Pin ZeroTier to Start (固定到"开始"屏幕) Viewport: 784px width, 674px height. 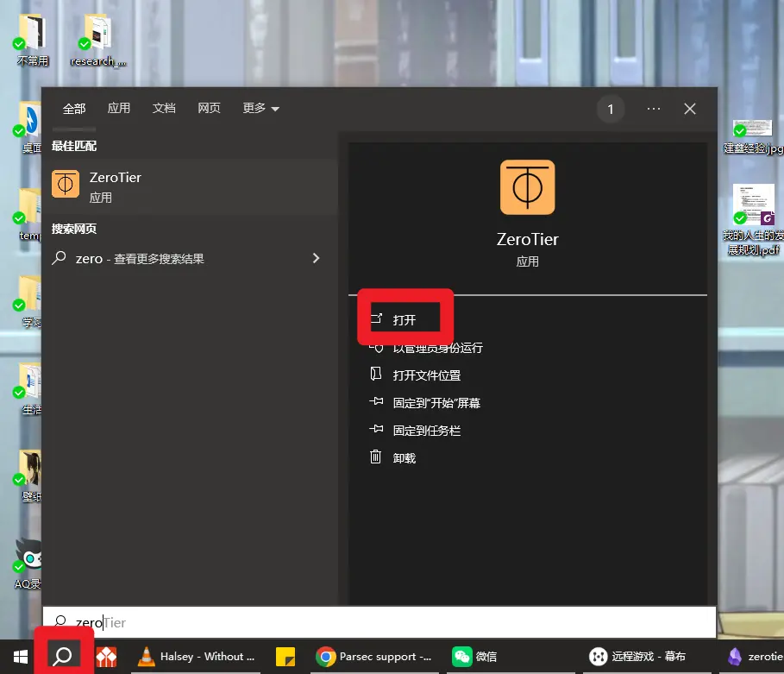click(436, 403)
